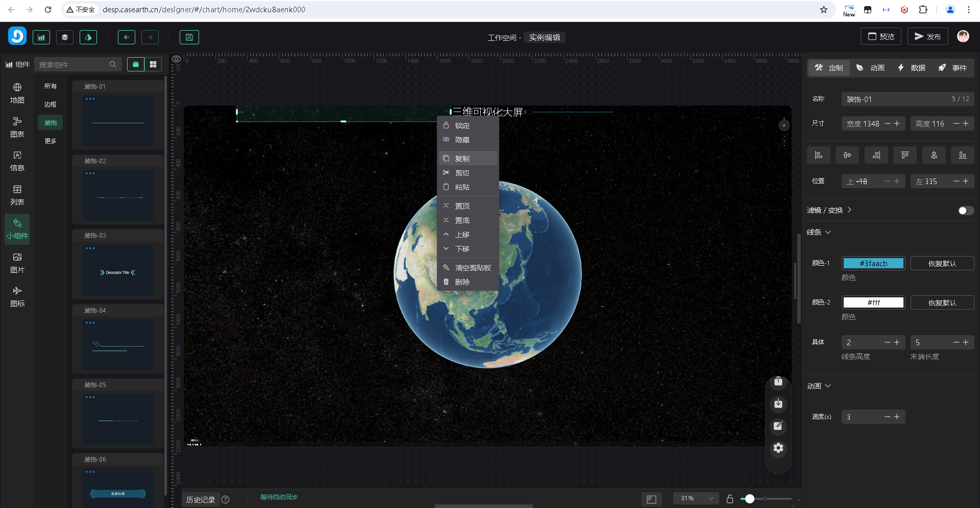Click the gear settings icon on canvas

[778, 448]
